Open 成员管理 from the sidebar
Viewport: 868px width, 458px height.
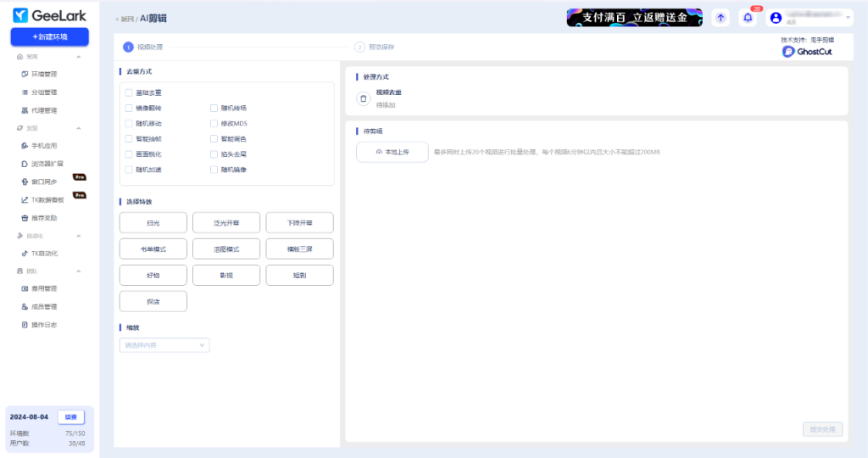(x=44, y=306)
